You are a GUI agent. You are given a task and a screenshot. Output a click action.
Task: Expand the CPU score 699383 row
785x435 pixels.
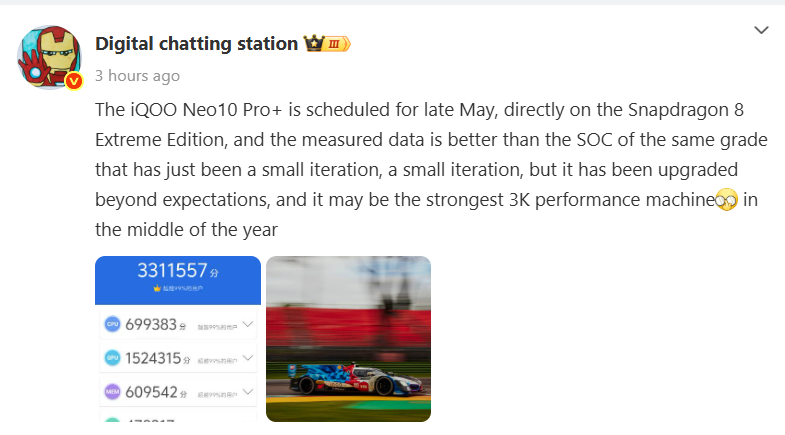click(248, 325)
